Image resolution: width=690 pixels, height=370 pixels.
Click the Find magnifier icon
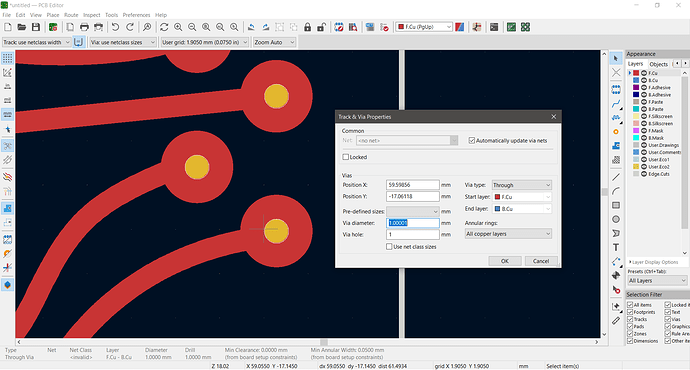tap(147, 27)
